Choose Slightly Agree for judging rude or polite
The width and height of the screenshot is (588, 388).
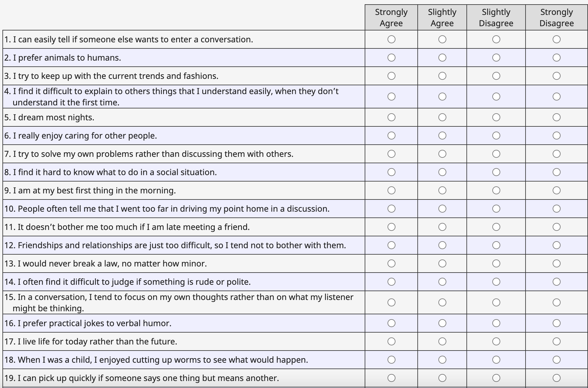tap(442, 282)
